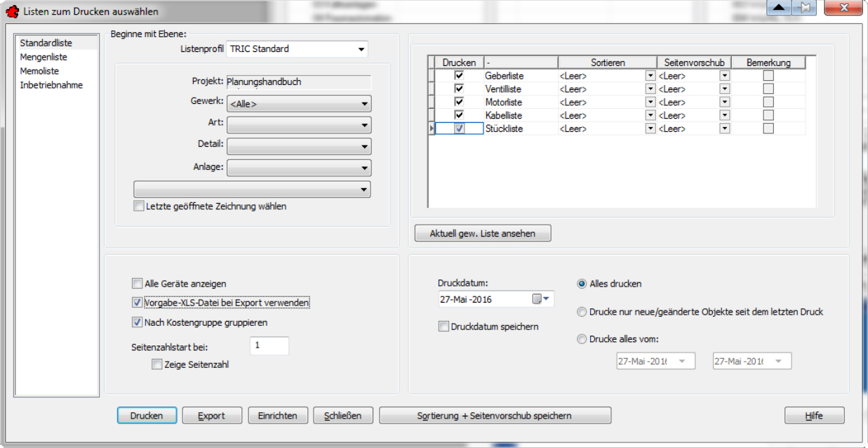Open Seitenvorschub dropdown for Motorliste
868x448 pixels.
725,103
